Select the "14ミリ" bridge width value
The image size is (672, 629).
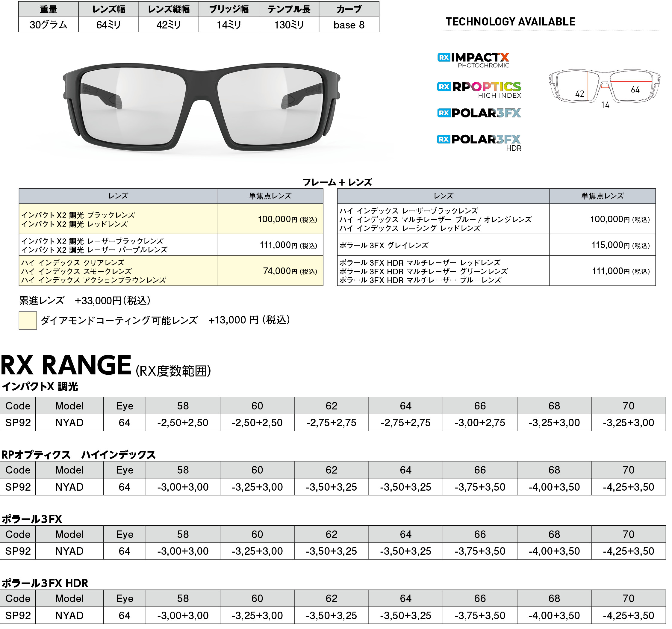(x=229, y=25)
